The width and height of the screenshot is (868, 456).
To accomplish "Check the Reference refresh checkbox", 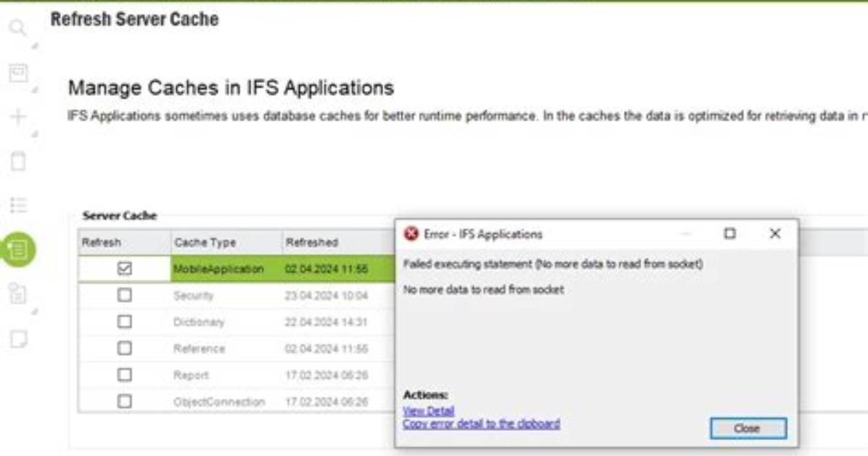I will click(125, 349).
